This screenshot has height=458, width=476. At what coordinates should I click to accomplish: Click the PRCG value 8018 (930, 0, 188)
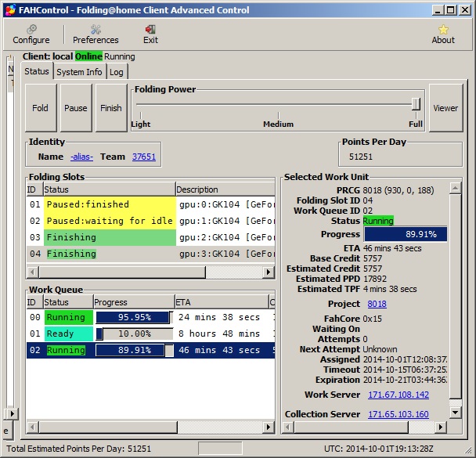click(x=398, y=190)
